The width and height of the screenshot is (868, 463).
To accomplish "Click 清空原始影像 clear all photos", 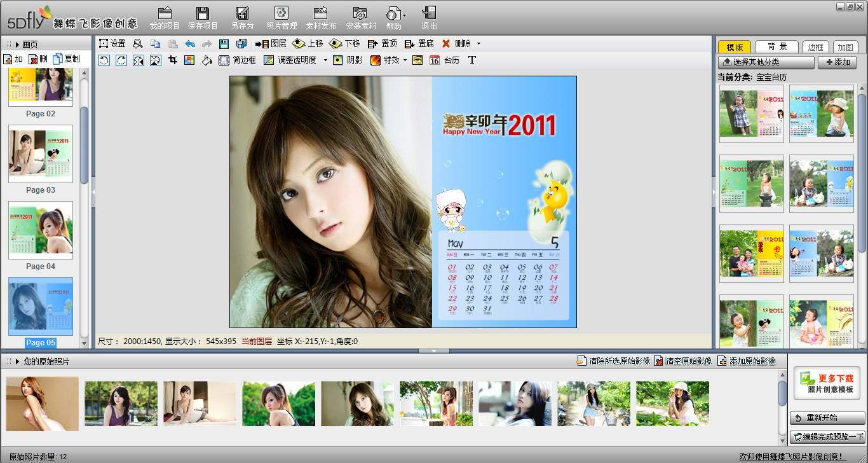I will coord(683,361).
